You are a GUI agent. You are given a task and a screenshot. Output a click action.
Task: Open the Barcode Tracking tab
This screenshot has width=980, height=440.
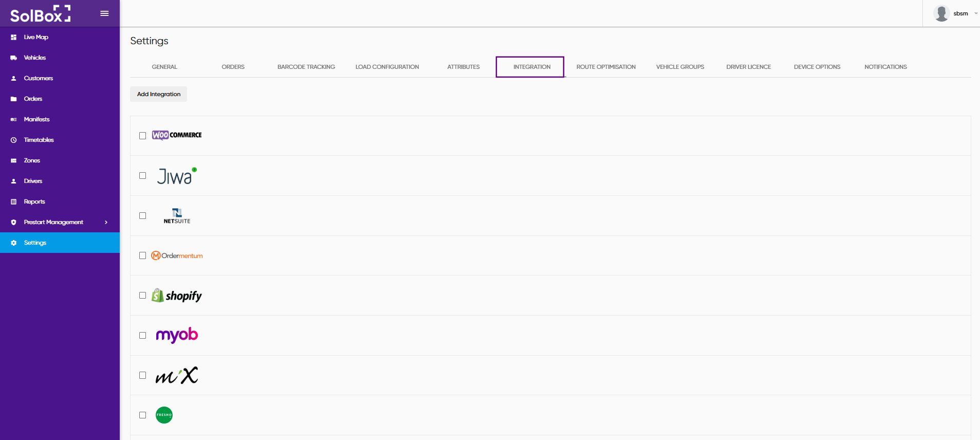pyautogui.click(x=306, y=67)
